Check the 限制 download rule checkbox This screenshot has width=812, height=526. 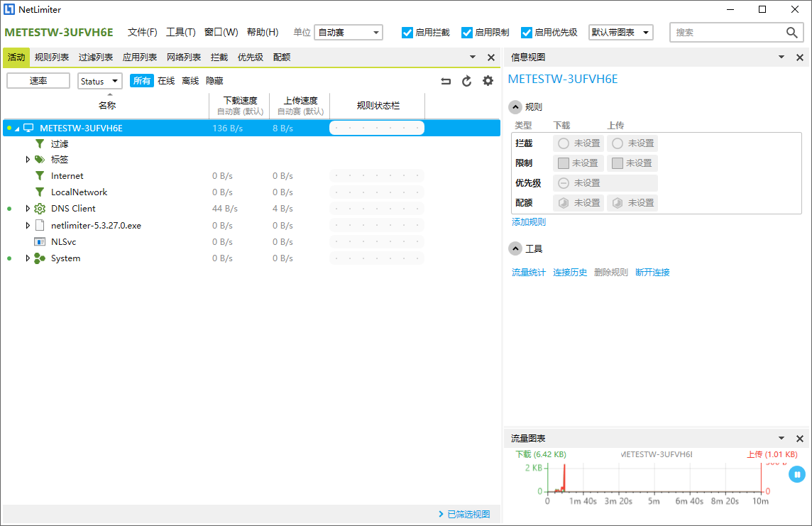coord(564,163)
